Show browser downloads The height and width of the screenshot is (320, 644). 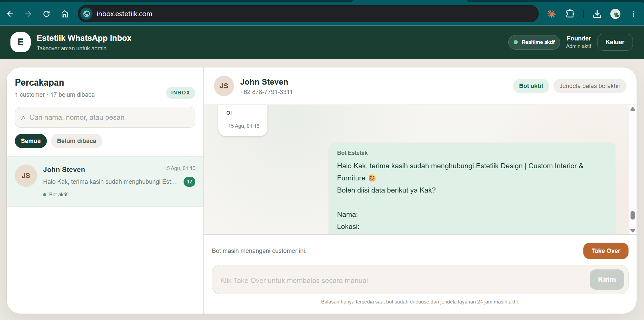597,14
